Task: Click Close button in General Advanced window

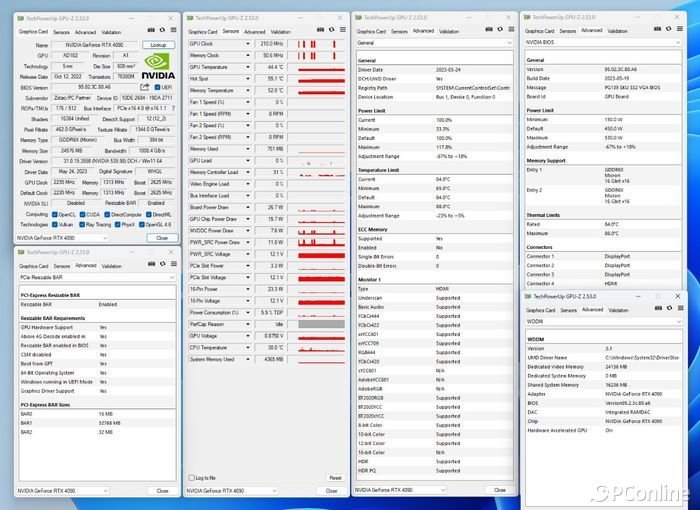Action: [500, 490]
